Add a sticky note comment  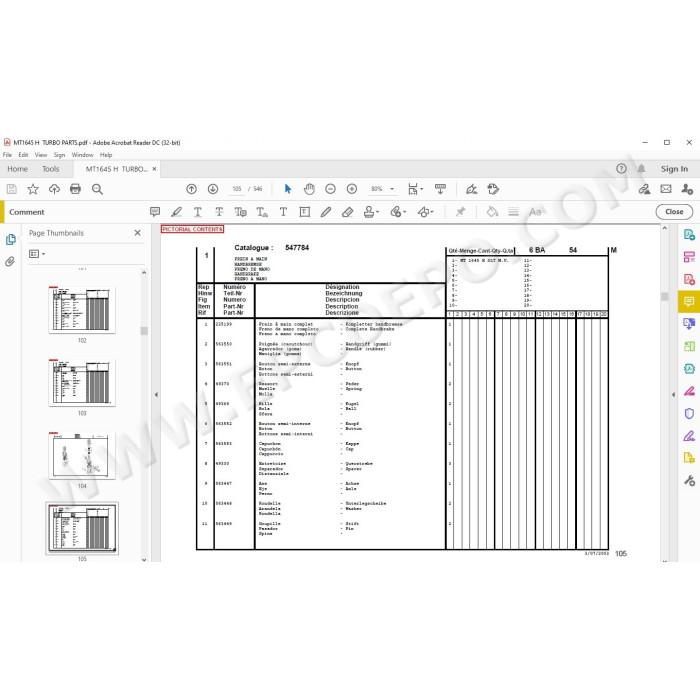pyautogui.click(x=155, y=212)
